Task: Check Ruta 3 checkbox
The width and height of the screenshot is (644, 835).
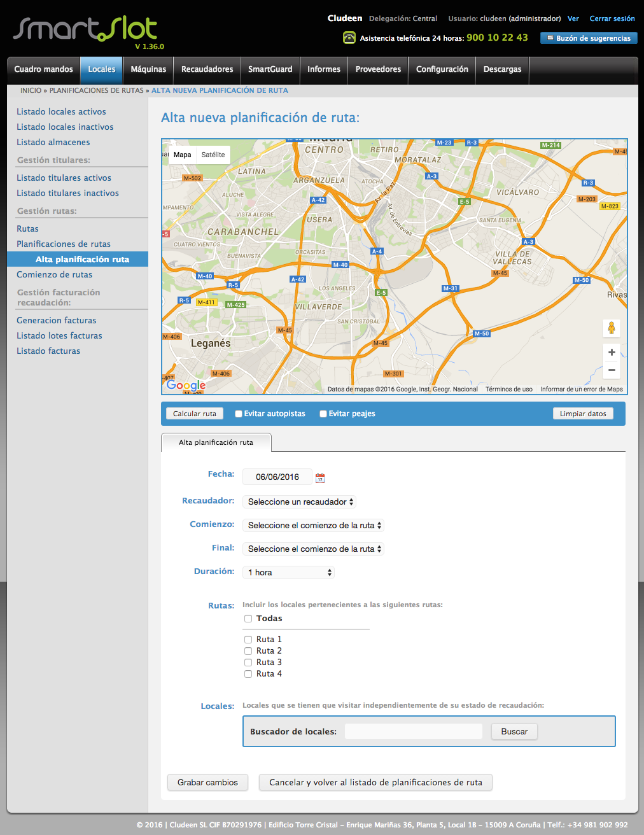Action: 248,663
